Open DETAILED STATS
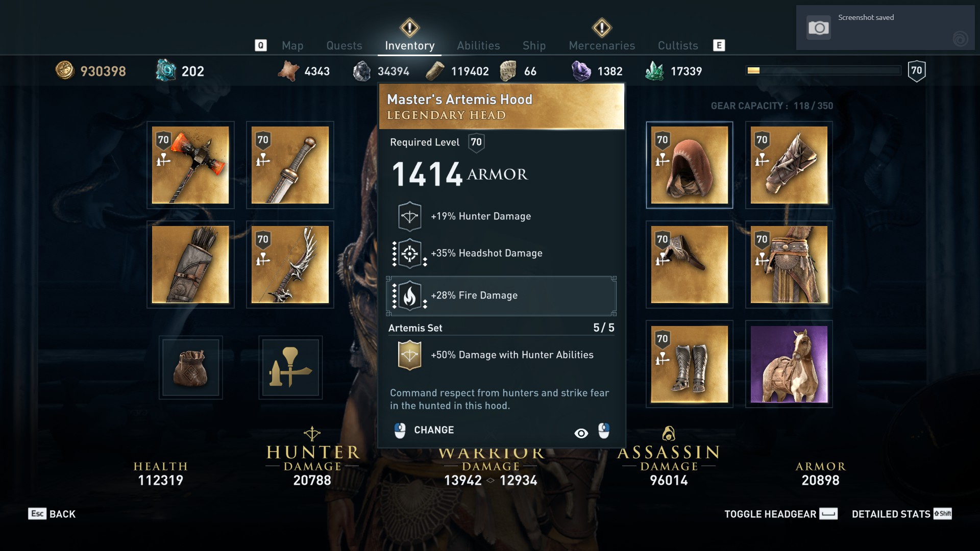Image resolution: width=980 pixels, height=551 pixels. point(901,514)
